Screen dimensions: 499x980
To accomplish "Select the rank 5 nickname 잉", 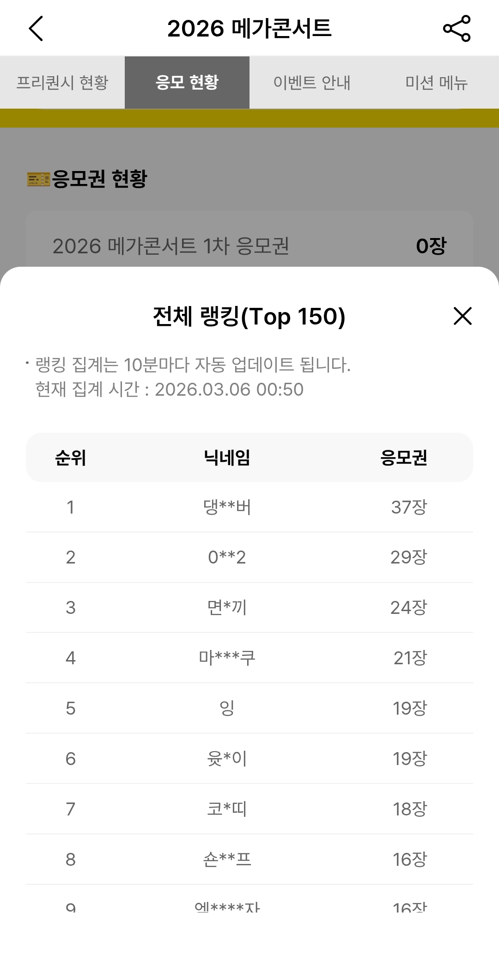I will pos(227,708).
